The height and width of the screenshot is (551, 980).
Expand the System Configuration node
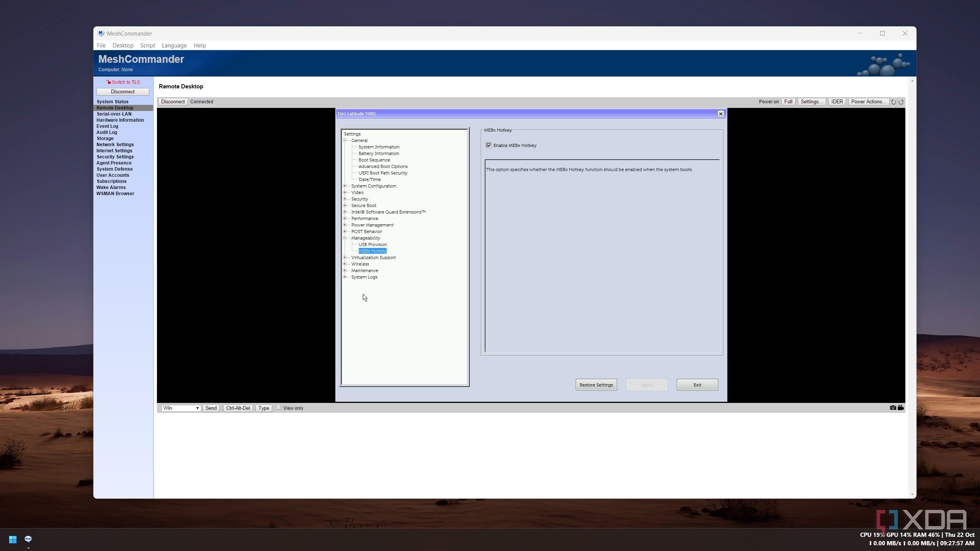[345, 186]
